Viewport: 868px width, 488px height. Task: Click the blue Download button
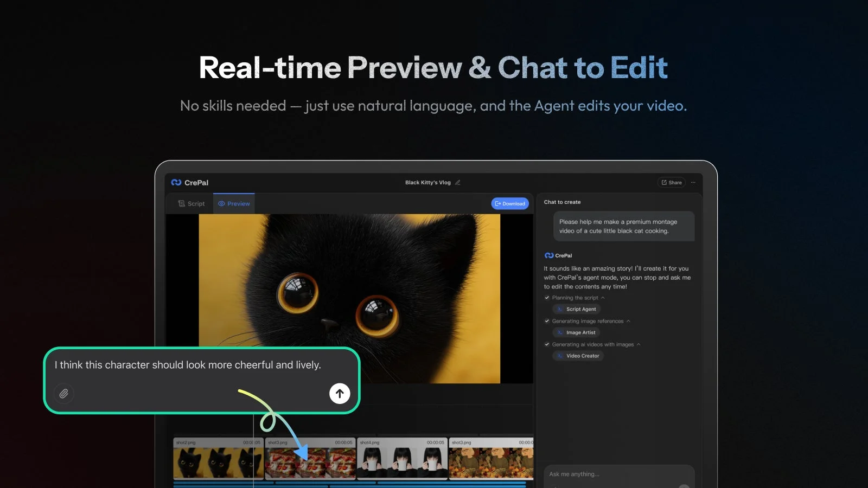510,204
